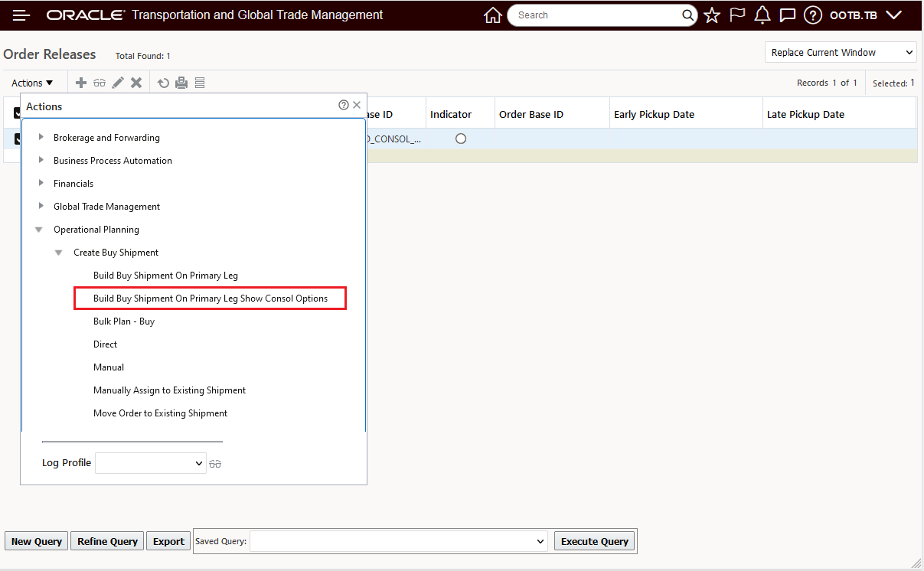Image resolution: width=924 pixels, height=571 pixels.
Task: Toggle the first row checkbox
Action: pos(17,139)
